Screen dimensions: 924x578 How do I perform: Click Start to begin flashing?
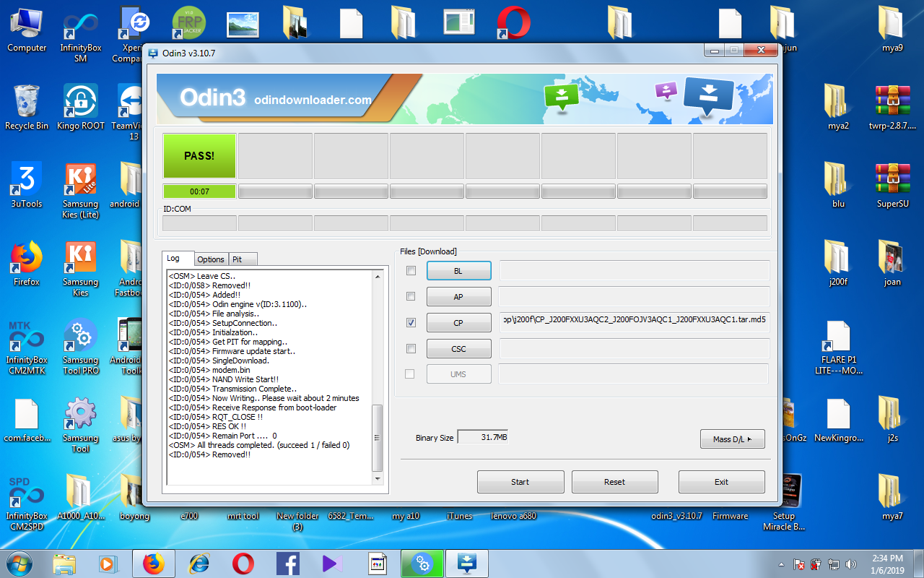point(520,482)
